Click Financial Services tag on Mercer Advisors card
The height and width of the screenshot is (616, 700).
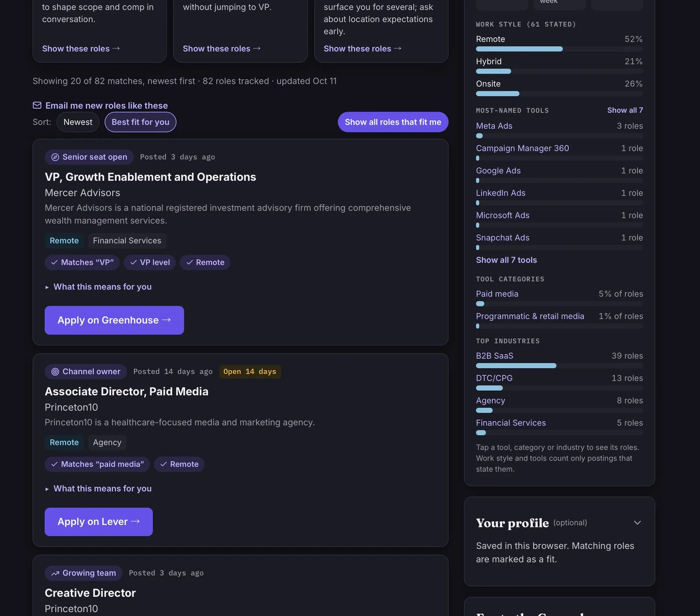(x=127, y=241)
